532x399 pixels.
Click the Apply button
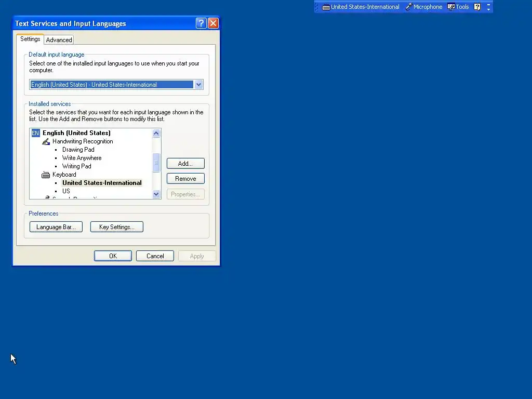197,256
